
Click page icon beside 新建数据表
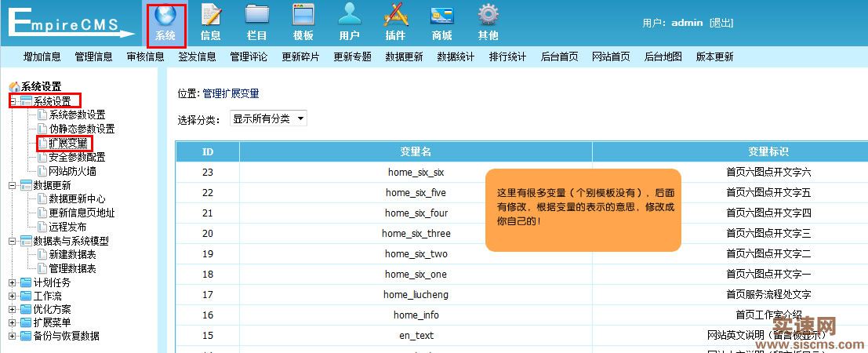[42, 255]
